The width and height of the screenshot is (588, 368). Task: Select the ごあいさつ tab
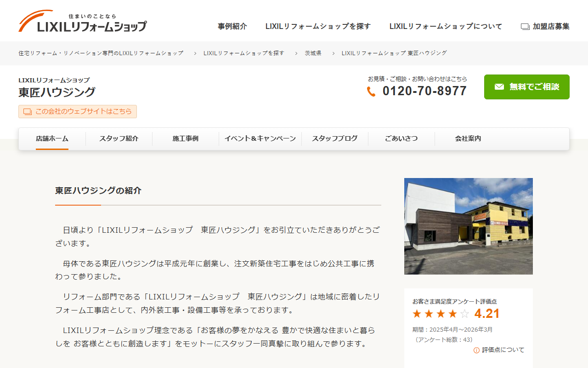click(401, 138)
